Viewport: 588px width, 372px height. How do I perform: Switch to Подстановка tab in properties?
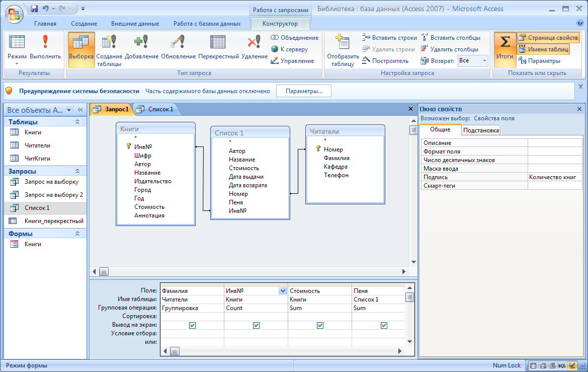(x=481, y=130)
